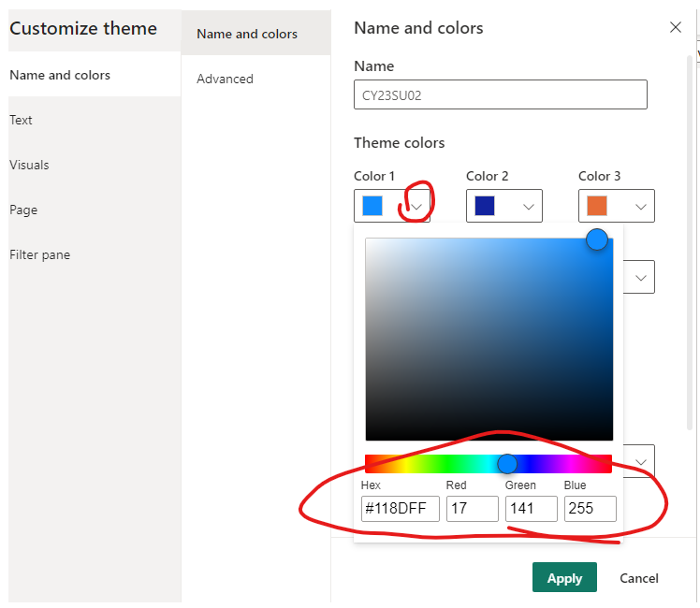This screenshot has height=608, width=700.
Task: Open the Color 3 dropdown chevron
Action: point(641,207)
